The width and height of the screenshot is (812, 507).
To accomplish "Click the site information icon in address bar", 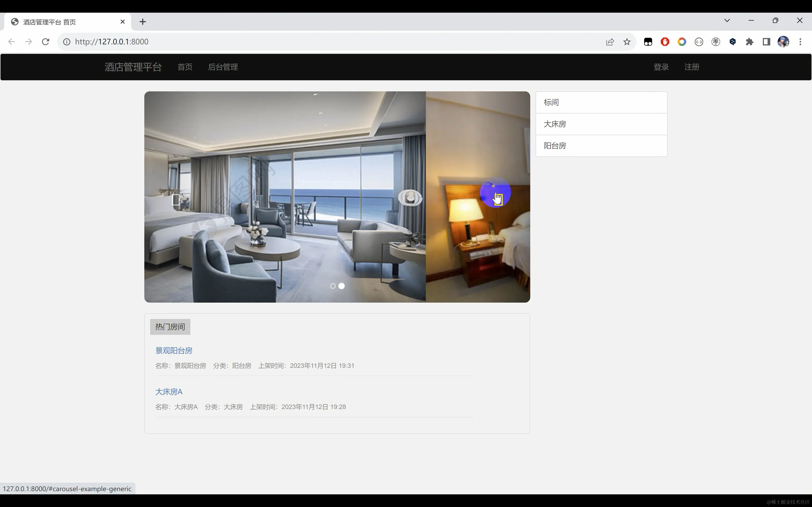I will [67, 42].
